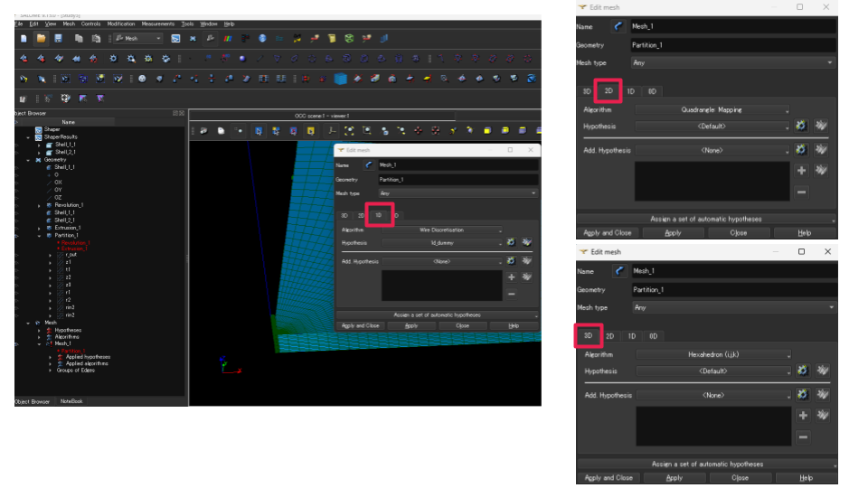Click Apply and Close in Hexahedron dialog
Image resolution: width=868 pixels, height=488 pixels.
pyautogui.click(x=609, y=477)
